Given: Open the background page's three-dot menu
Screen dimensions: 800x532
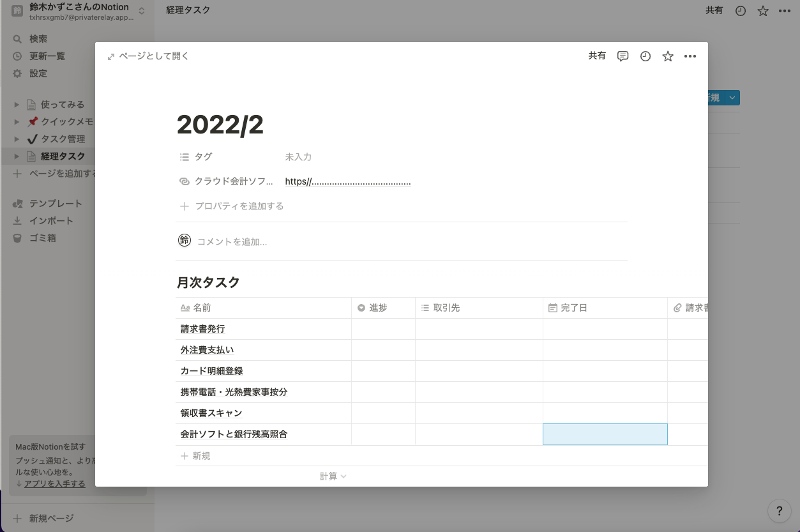Looking at the screenshot, I should click(785, 11).
